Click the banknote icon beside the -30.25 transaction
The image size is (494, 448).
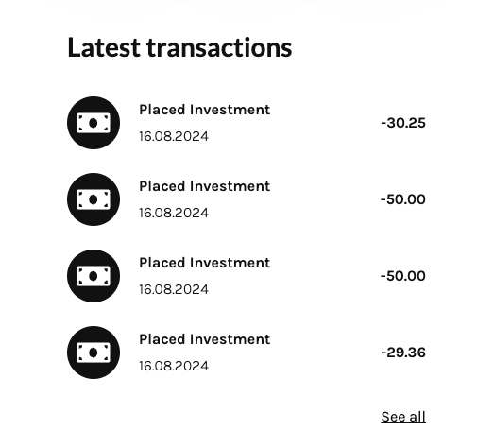(94, 123)
